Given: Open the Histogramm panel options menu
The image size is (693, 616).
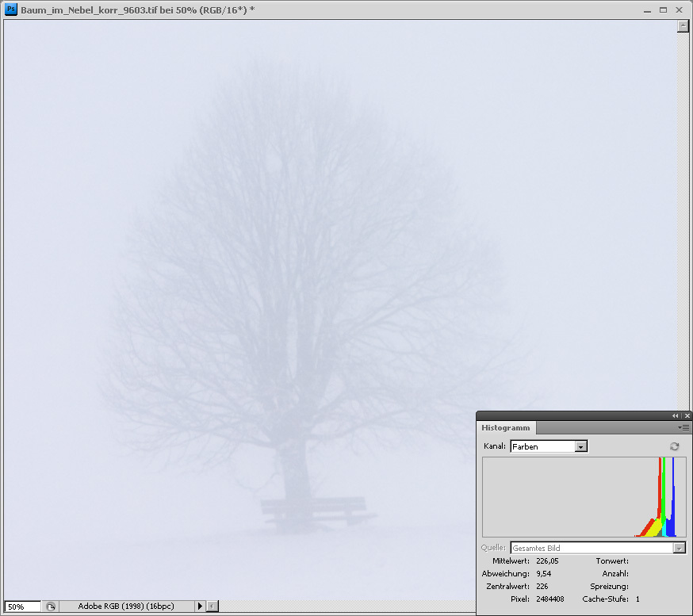Looking at the screenshot, I should point(683,427).
